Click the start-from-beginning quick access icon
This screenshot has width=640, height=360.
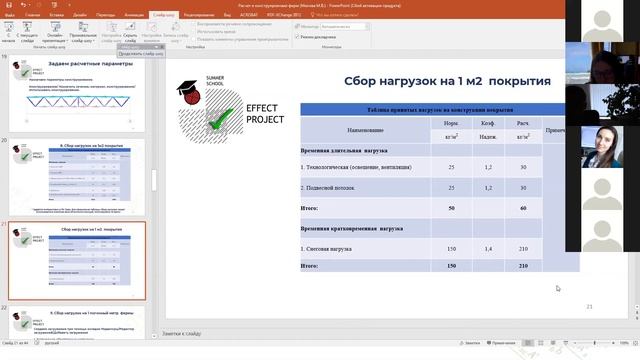[54, 5]
